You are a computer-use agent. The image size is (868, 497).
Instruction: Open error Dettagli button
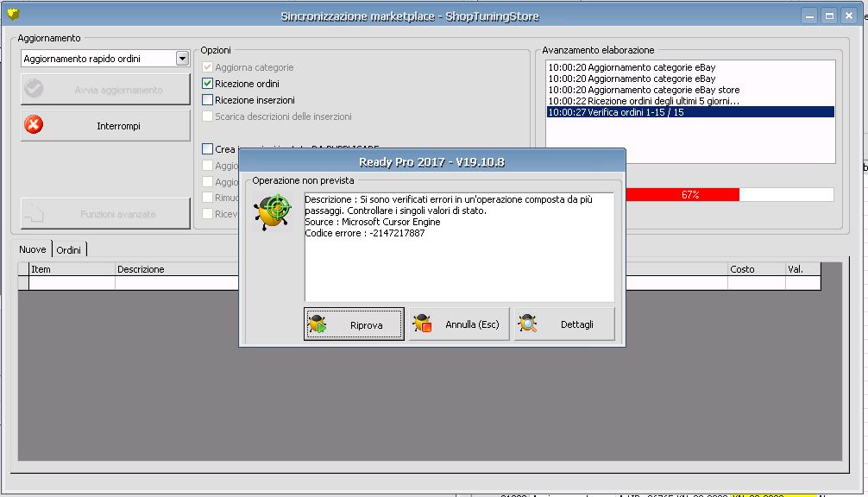(564, 324)
